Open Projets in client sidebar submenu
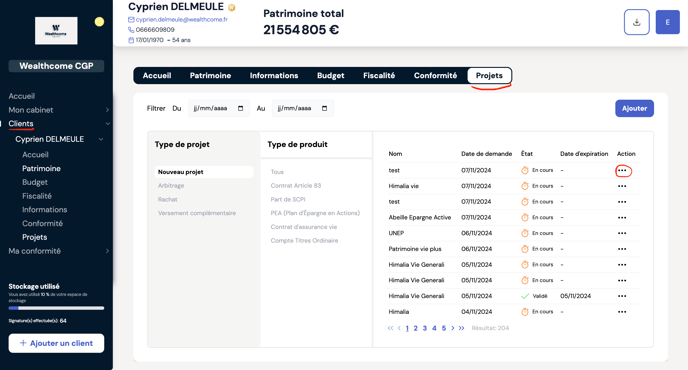Viewport: 688px width, 370px height. pyautogui.click(x=35, y=237)
